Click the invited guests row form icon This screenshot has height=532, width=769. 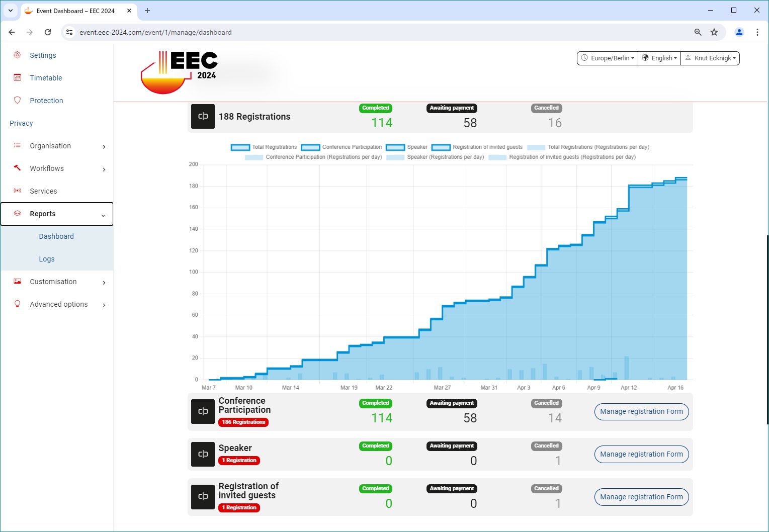pos(203,497)
